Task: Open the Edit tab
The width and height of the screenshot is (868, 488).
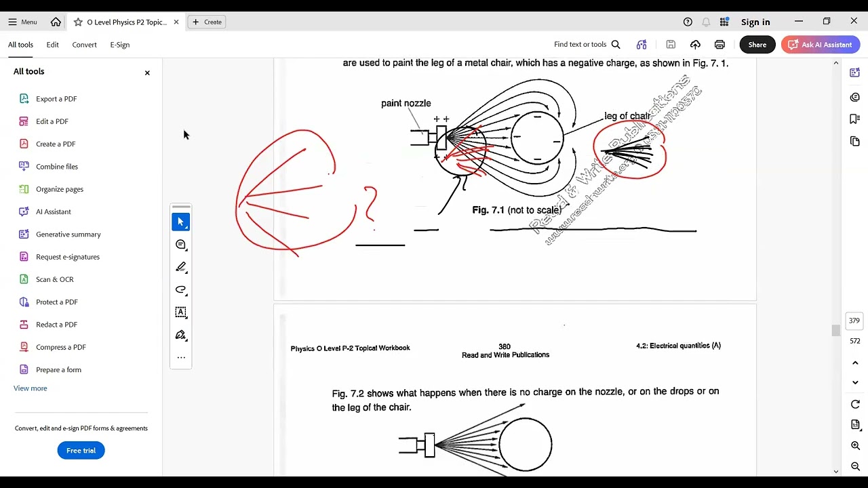Action: click(x=53, y=45)
